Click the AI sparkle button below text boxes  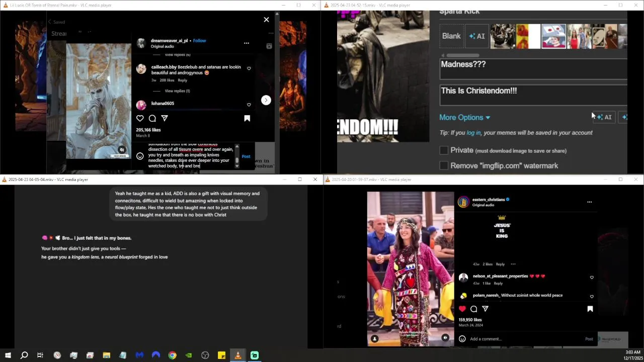[x=604, y=117]
